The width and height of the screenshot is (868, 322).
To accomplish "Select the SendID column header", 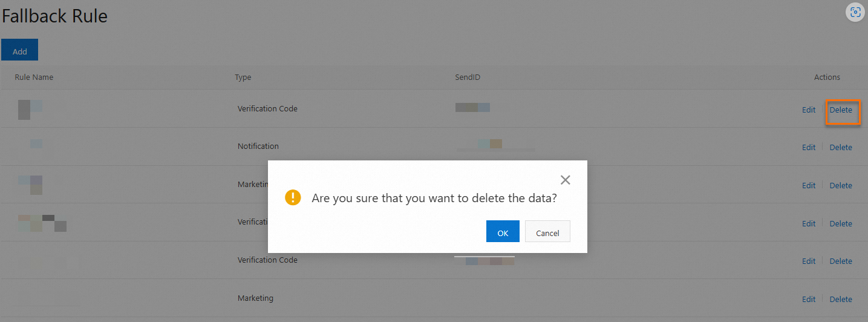I will click(x=468, y=77).
